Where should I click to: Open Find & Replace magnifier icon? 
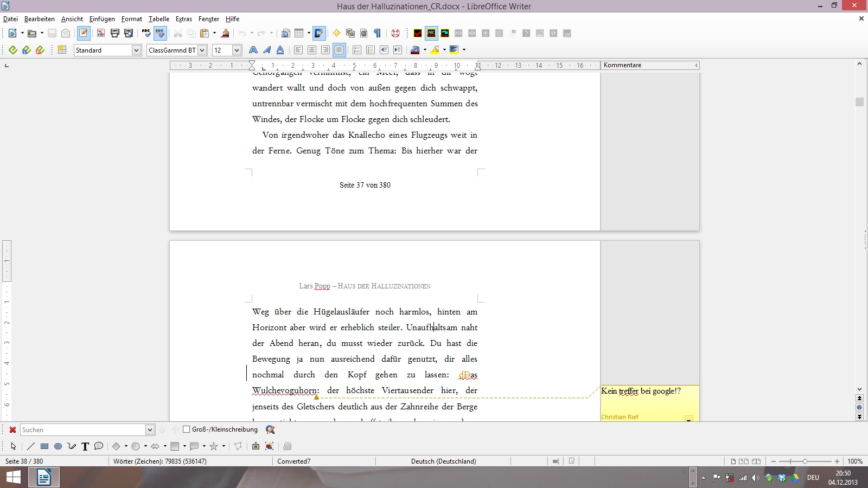point(270,429)
